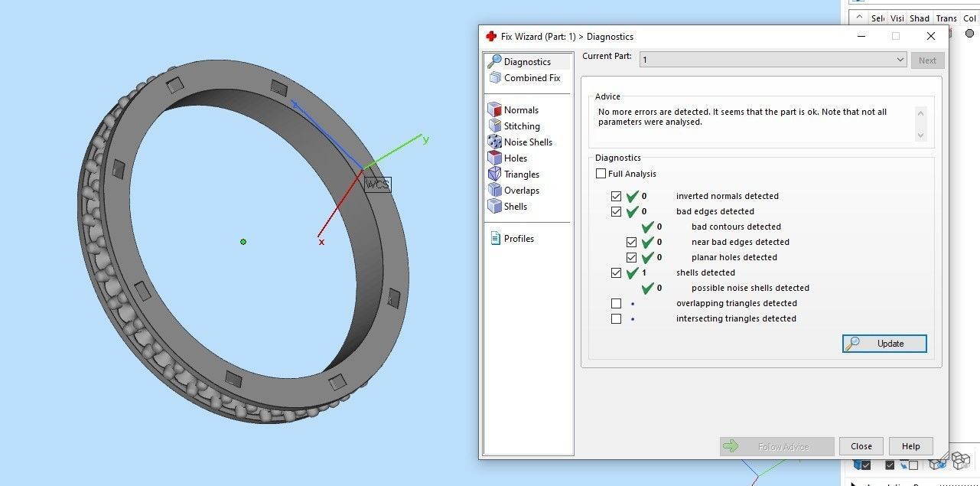Uncheck planar holes detected checkbox

click(631, 257)
